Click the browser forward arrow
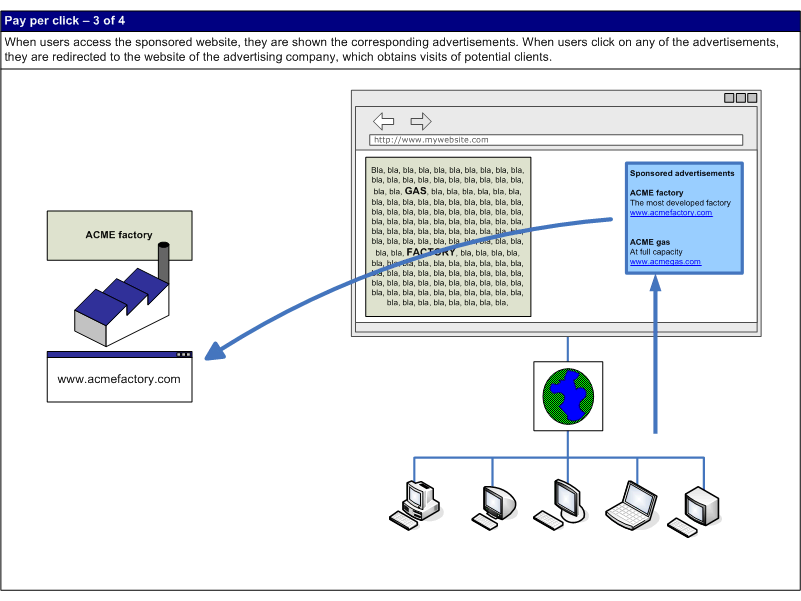This screenshot has width=801, height=601. coord(421,121)
